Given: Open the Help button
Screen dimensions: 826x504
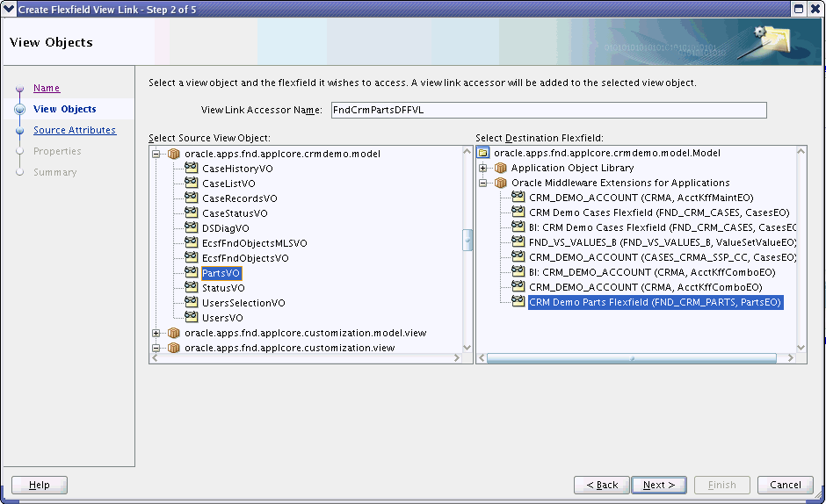Looking at the screenshot, I should pos(40,485).
